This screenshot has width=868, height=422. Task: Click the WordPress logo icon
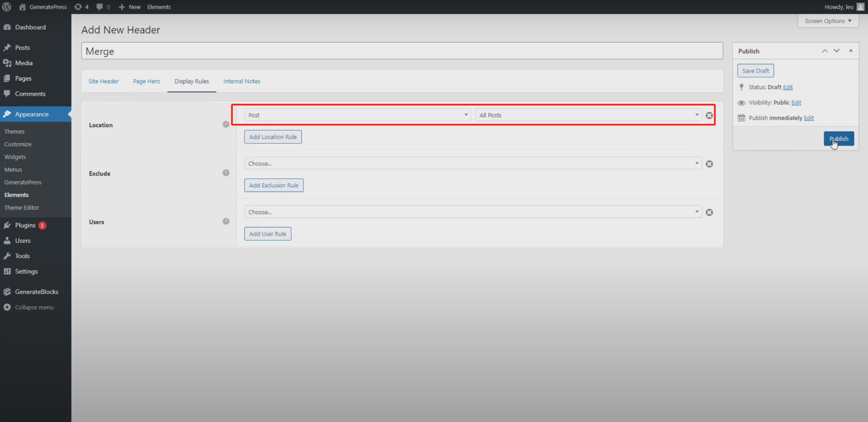(7, 7)
